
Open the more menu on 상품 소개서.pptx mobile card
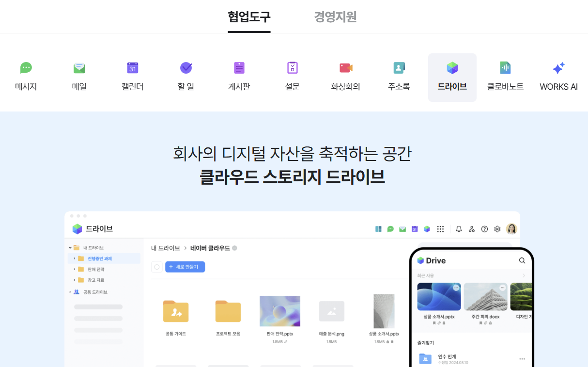[456, 288]
